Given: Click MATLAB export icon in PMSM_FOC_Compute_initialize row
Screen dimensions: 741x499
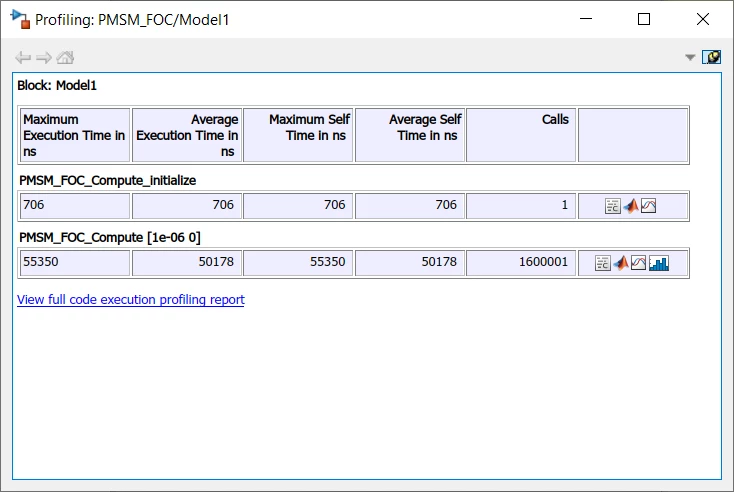Looking at the screenshot, I should [x=631, y=206].
